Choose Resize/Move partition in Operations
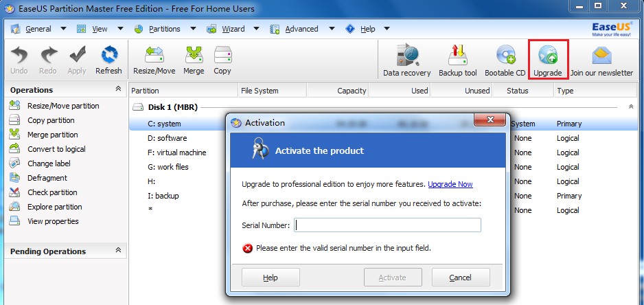Screen dimensions: 644x305 tap(63, 106)
